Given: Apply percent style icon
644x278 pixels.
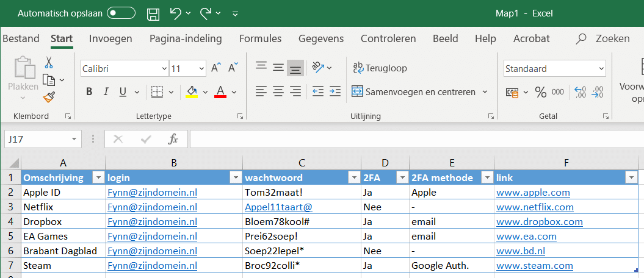Looking at the screenshot, I should click(540, 92).
